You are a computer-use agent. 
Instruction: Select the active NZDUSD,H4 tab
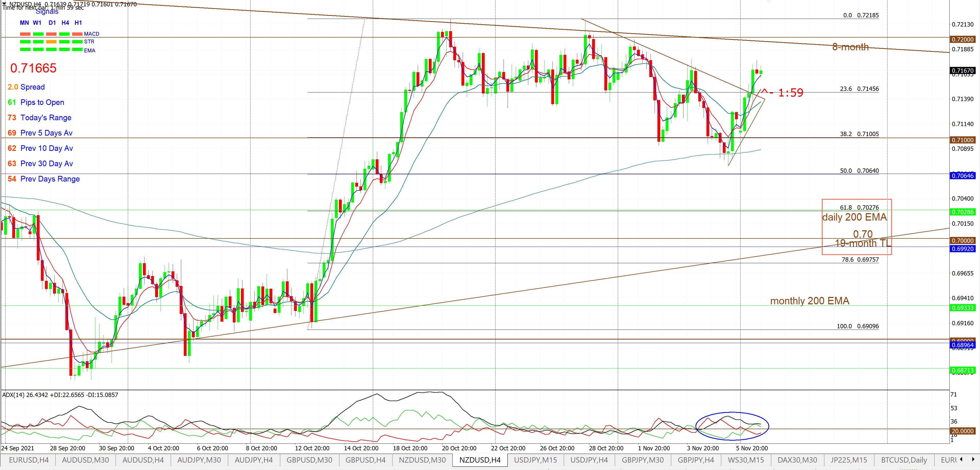(x=480, y=460)
